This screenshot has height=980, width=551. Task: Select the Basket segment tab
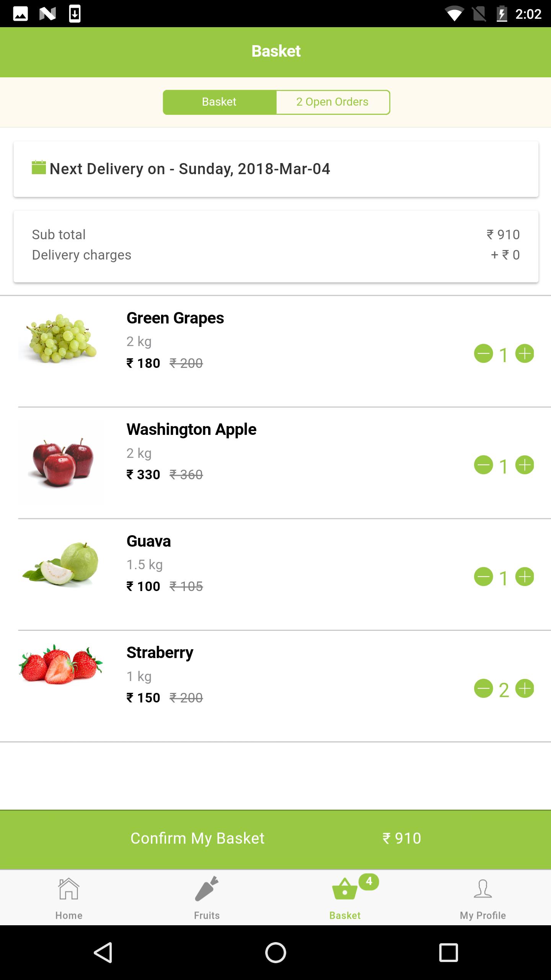coord(219,102)
